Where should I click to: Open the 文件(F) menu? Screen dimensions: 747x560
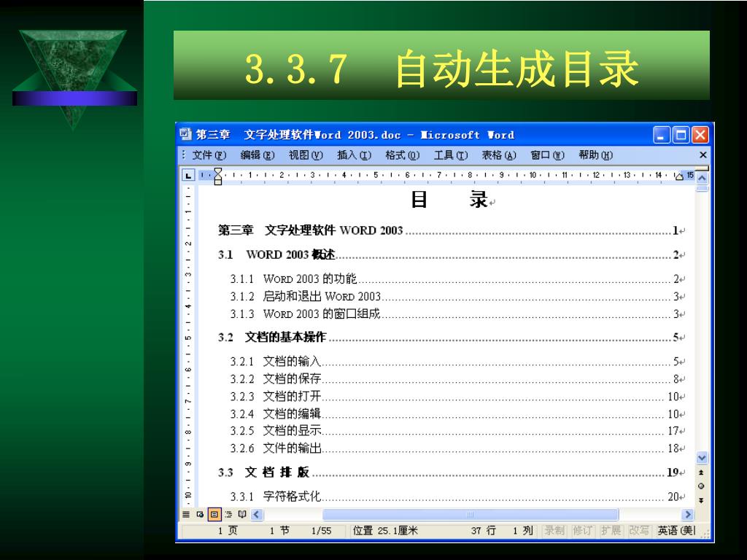click(209, 155)
